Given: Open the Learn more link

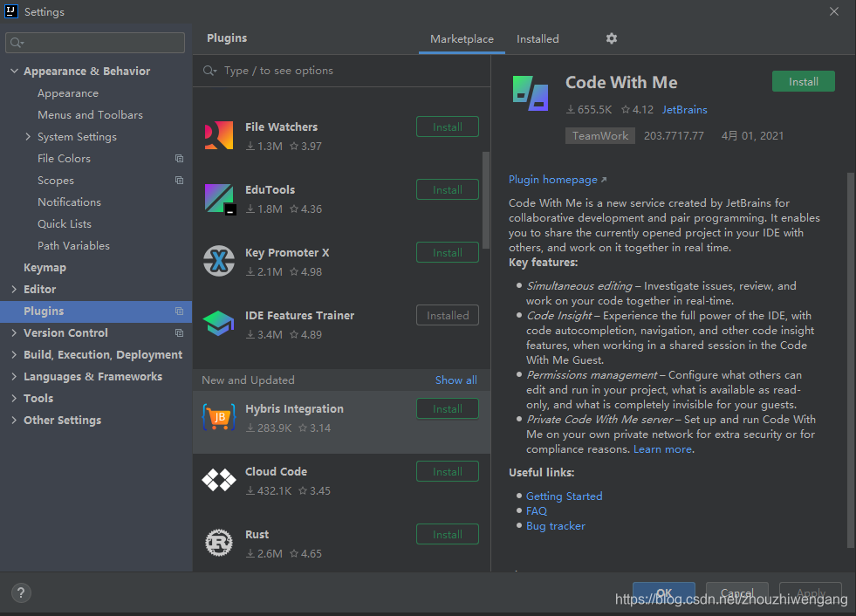Looking at the screenshot, I should click(x=663, y=448).
